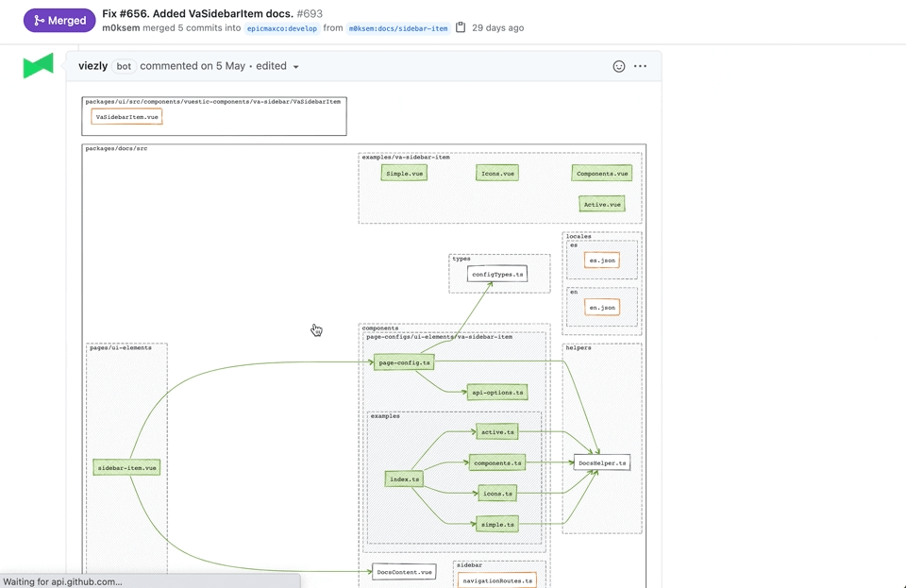Select the page-config.ts node
This screenshot has height=588, width=906.
[404, 362]
